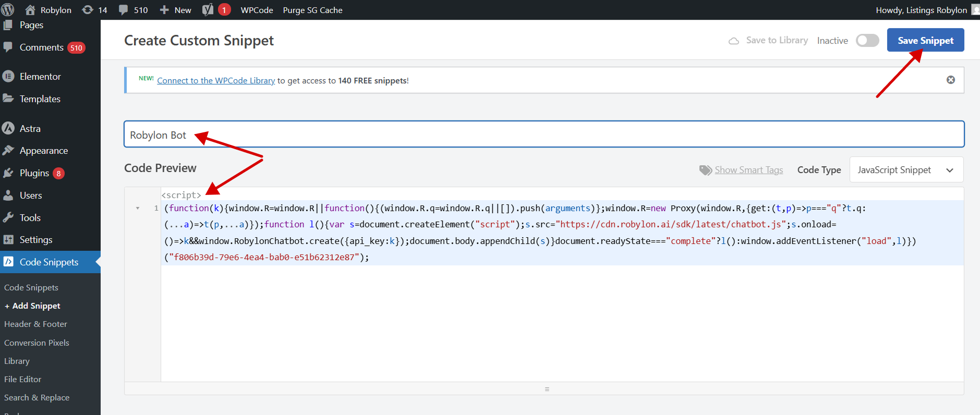Viewport: 980px width, 415px height.
Task: Open the Yoast SEO icon
Action: click(x=208, y=10)
